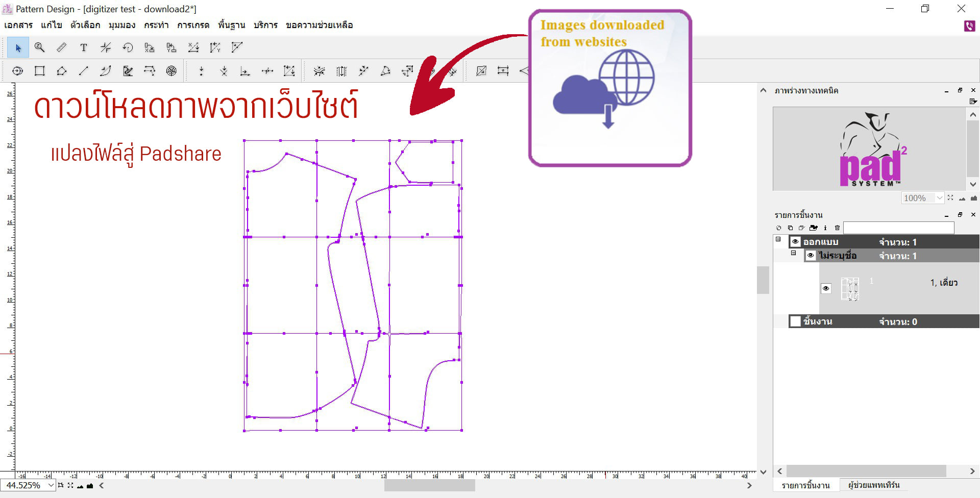Click the piece list search field
Screen dimensions: 980x498
pyautogui.click(x=898, y=228)
